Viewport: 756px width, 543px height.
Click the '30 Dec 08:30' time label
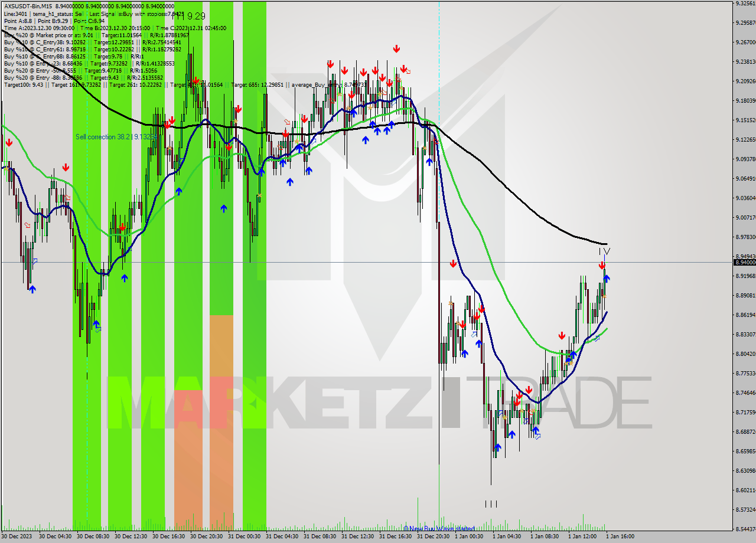(x=93, y=537)
